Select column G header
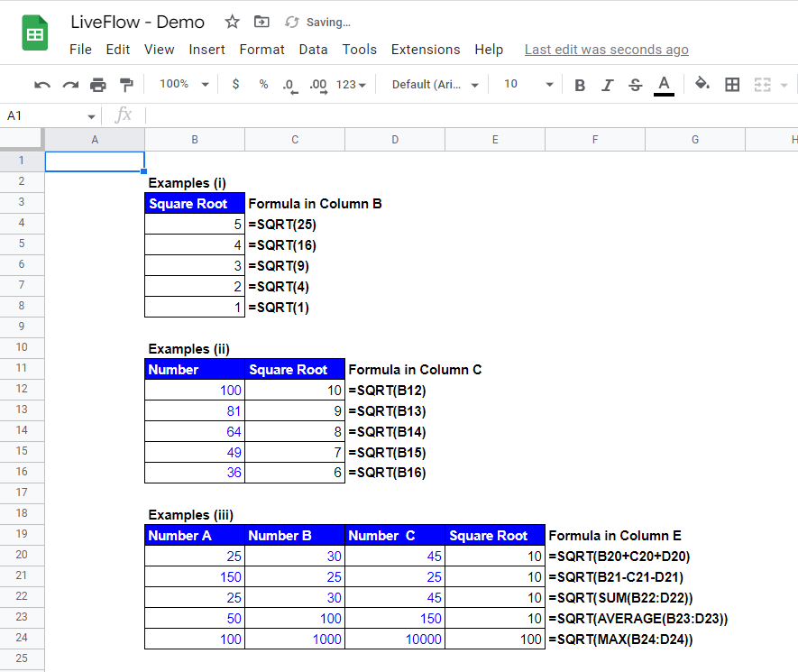Screen dimensions: 798x672 tap(695, 140)
